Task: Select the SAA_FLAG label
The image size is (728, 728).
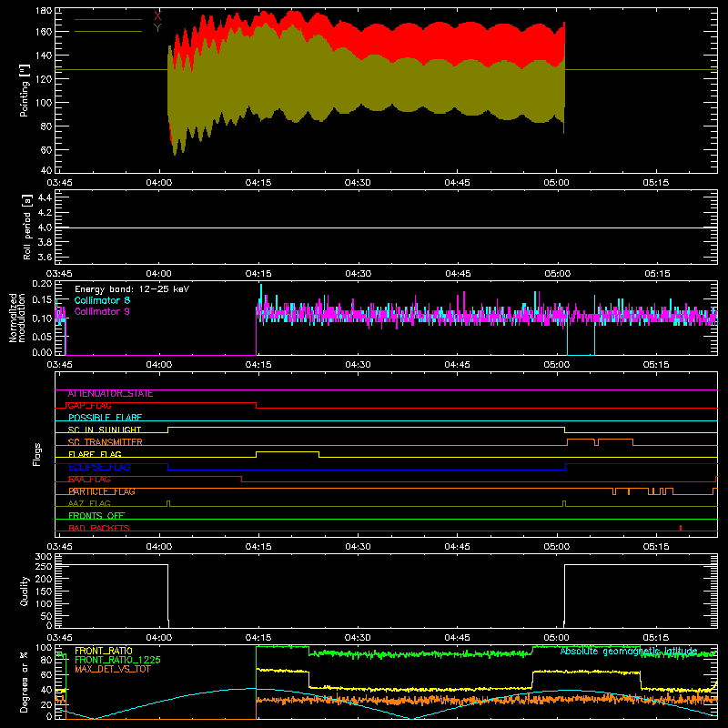Action: (89, 480)
